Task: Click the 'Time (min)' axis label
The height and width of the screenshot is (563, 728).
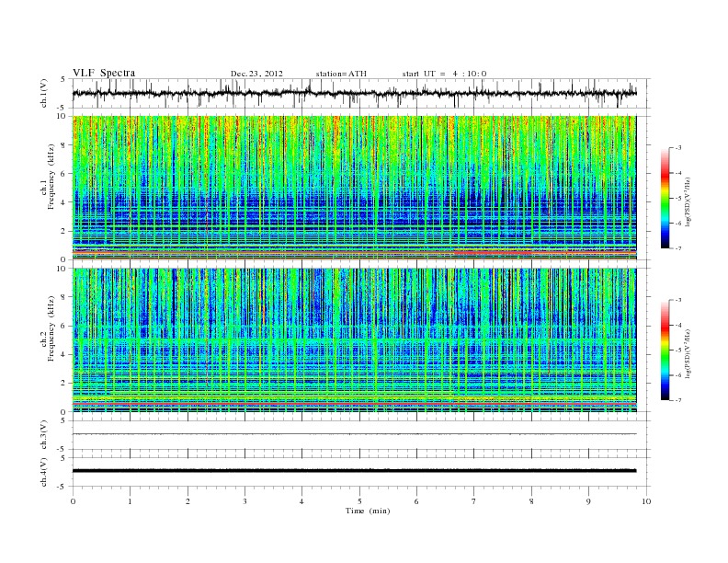Action: pos(368,511)
